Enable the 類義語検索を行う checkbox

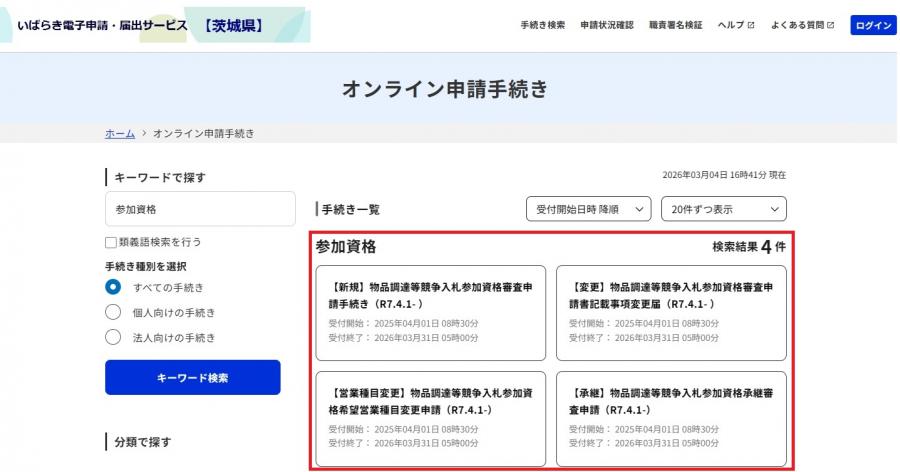point(111,242)
